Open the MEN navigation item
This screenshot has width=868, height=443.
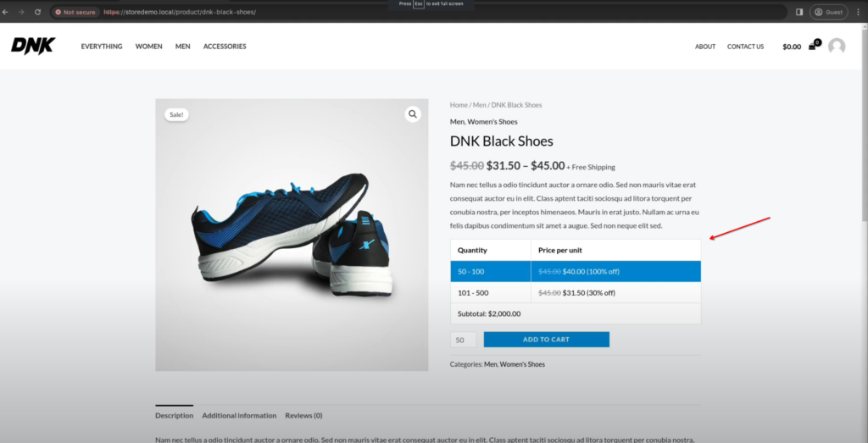tap(183, 47)
